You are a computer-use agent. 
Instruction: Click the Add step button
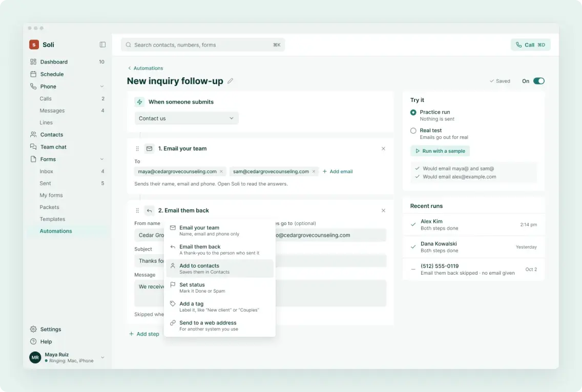pos(144,334)
